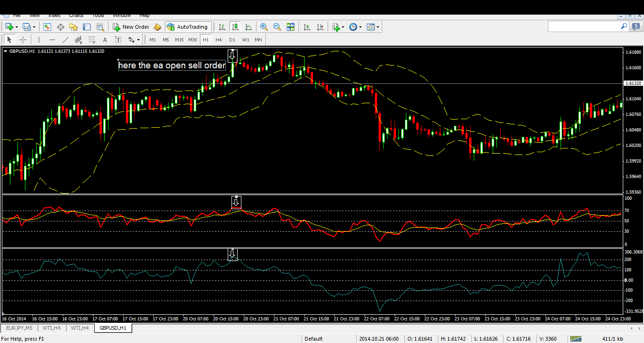Open the Charts menu
This screenshot has width=644, height=343.
click(x=76, y=16)
